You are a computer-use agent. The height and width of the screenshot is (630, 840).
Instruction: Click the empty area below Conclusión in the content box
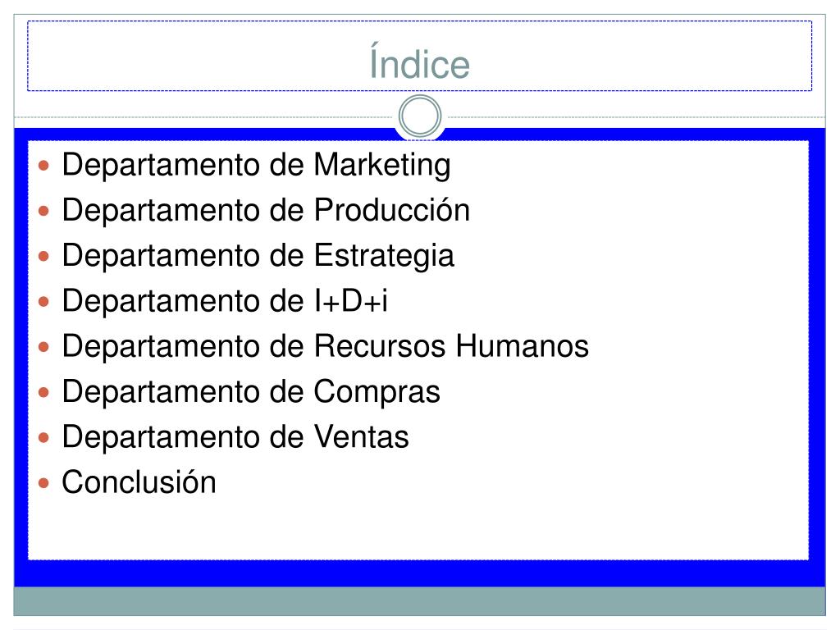point(418,531)
